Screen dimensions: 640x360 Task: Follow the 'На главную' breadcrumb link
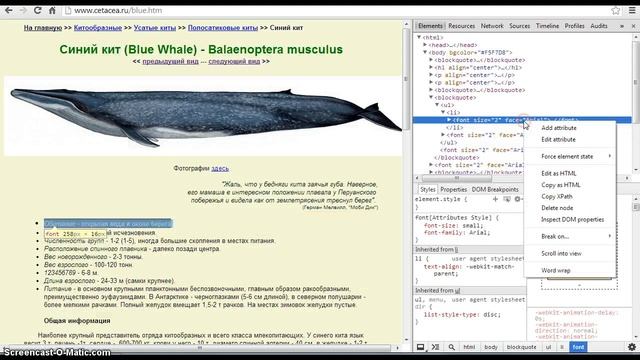(x=42, y=28)
